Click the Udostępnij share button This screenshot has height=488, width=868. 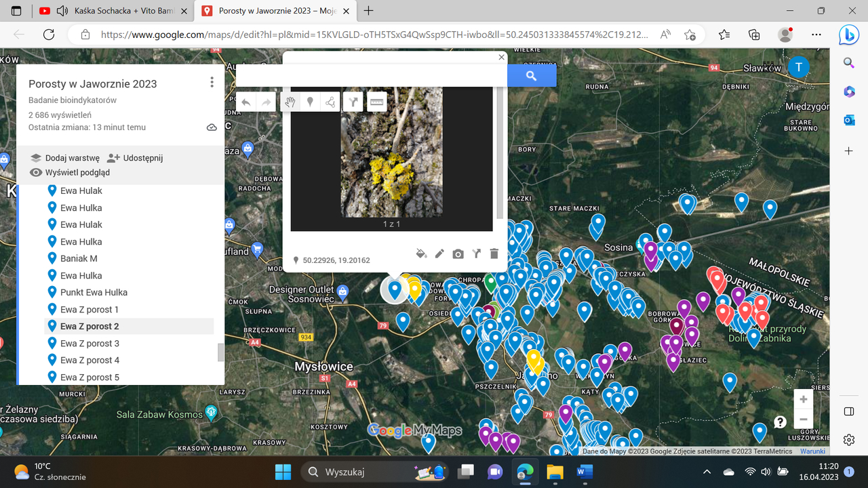point(135,158)
